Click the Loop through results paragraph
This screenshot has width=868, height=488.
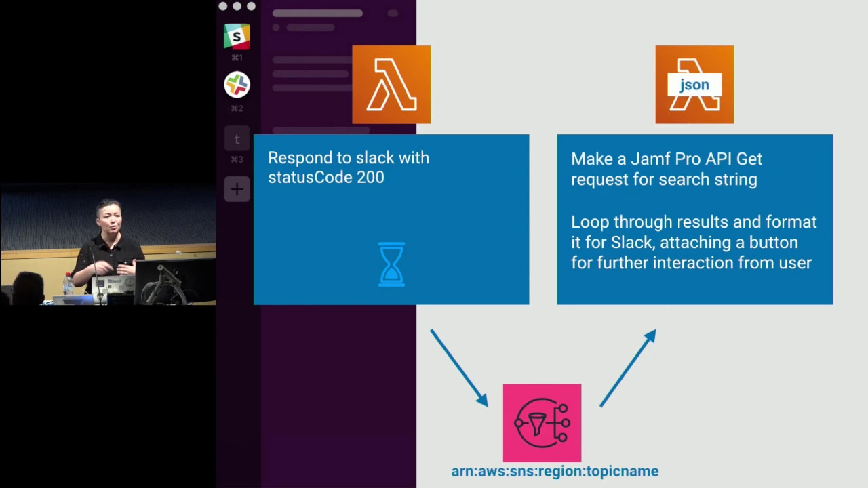pos(694,242)
